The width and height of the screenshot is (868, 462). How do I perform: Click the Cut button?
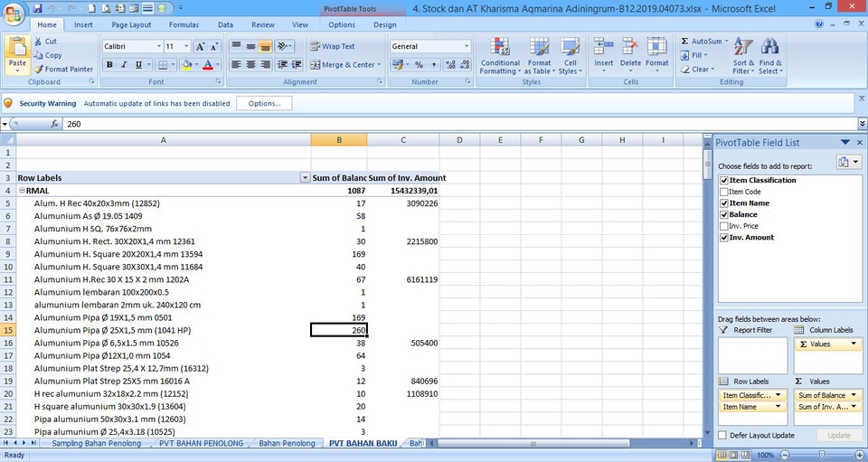(x=45, y=41)
